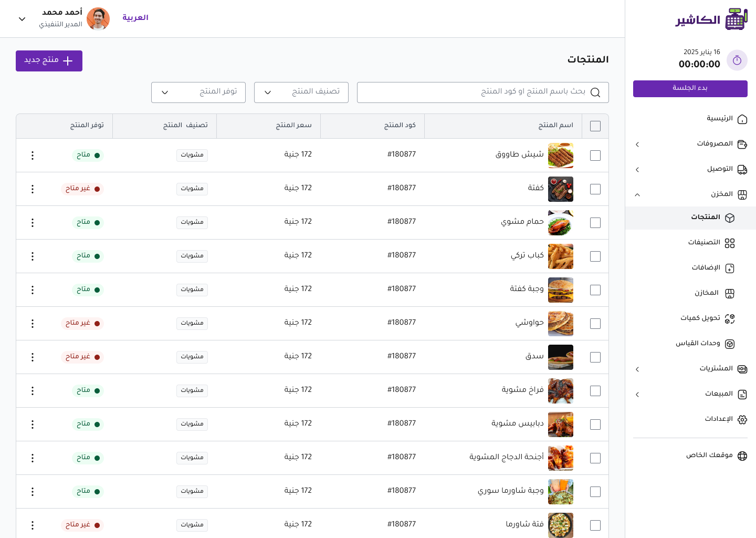Collapse the المخزن section chevron
Screen dimensions: 756x538
(637, 195)
